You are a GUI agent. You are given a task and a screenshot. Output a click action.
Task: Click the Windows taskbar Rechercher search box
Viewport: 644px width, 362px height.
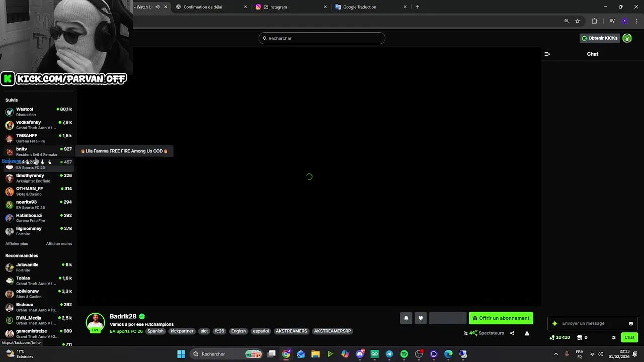pyautogui.click(x=227, y=354)
